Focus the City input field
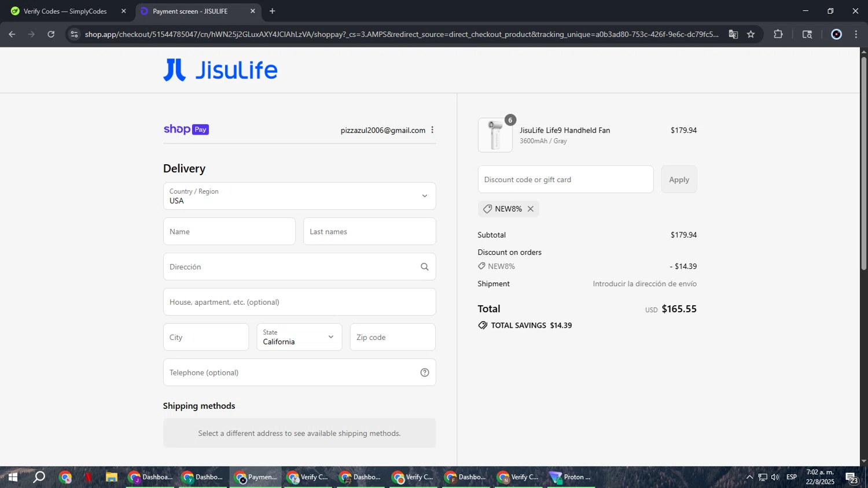868x488 pixels. 206,337
